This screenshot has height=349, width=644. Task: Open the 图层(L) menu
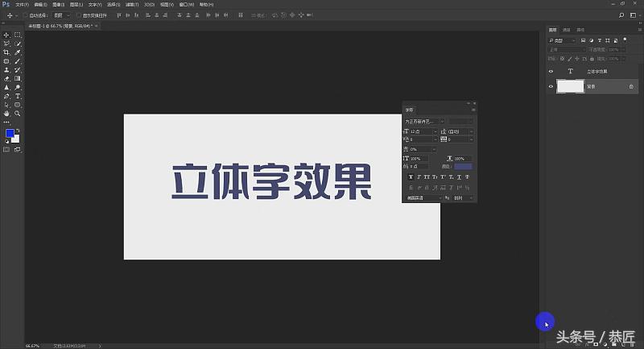pyautogui.click(x=76, y=5)
